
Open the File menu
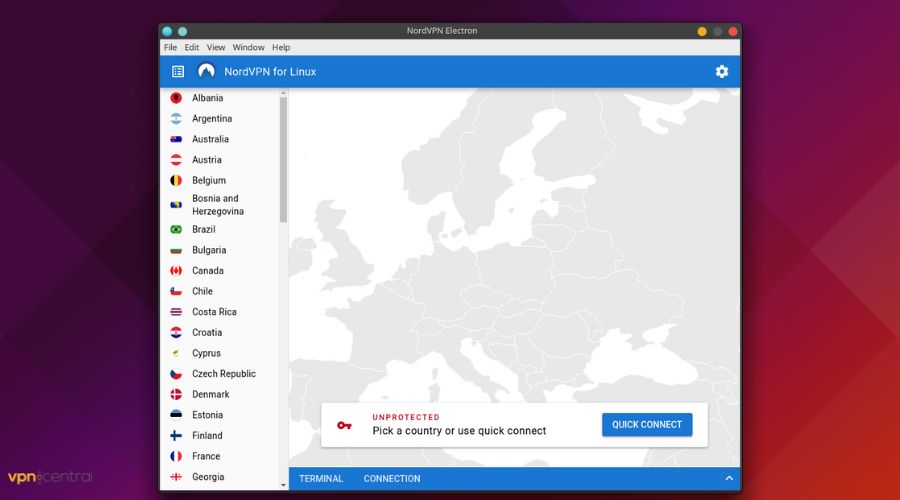(170, 48)
